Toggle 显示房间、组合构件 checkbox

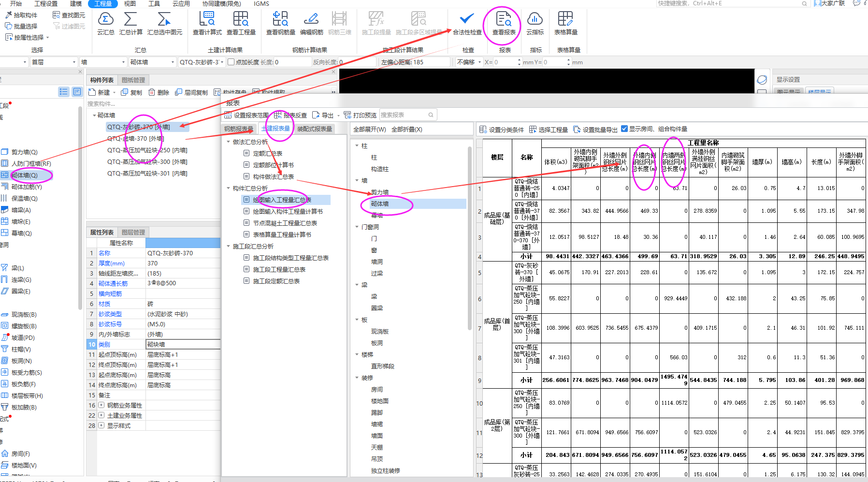click(624, 129)
